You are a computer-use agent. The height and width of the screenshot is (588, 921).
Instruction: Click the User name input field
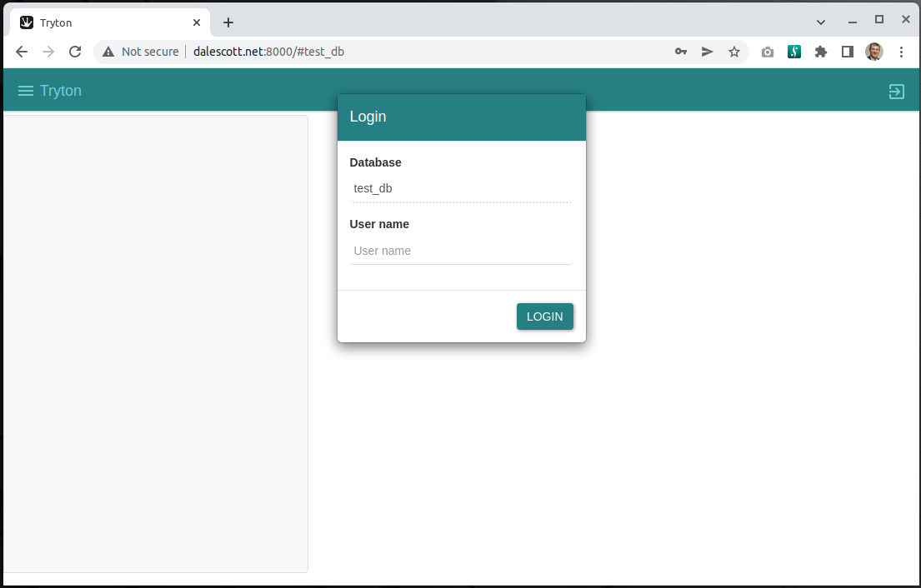coord(461,251)
